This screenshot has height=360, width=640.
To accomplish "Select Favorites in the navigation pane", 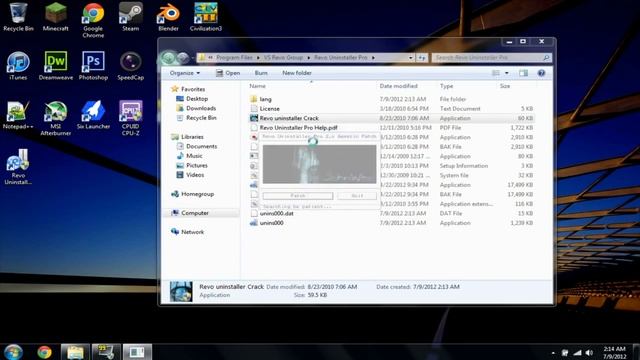I will click(193, 89).
